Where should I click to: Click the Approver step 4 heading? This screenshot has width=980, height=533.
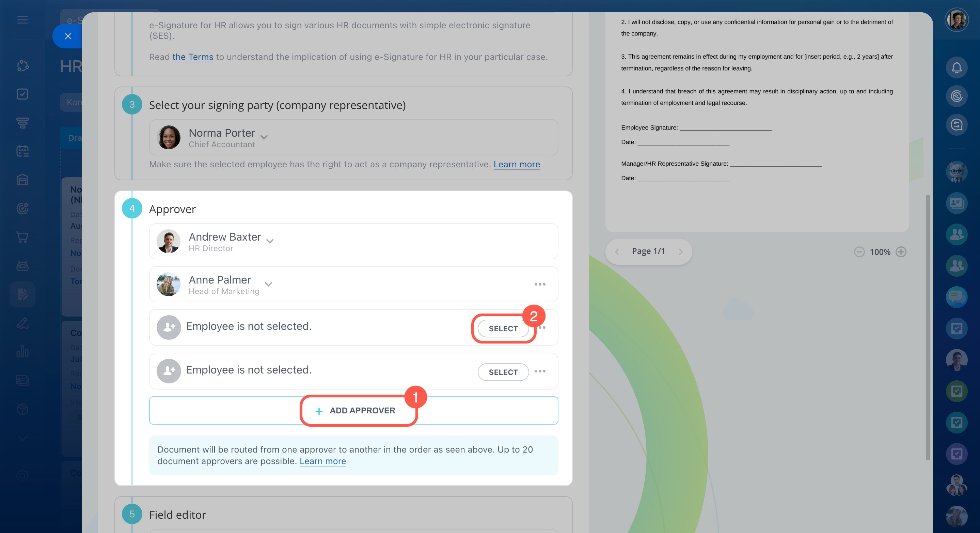coord(172,209)
